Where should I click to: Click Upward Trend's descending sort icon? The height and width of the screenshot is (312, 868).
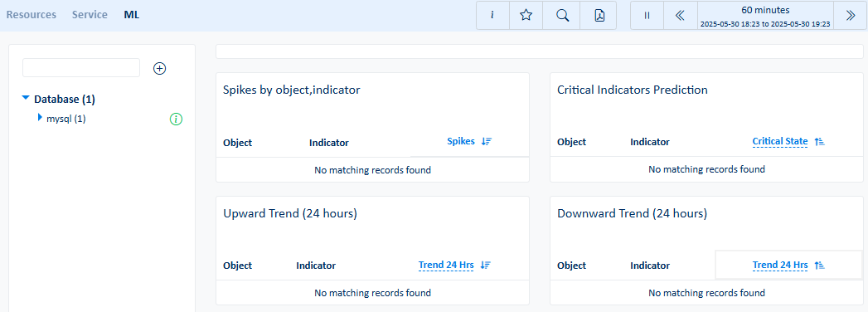click(486, 265)
